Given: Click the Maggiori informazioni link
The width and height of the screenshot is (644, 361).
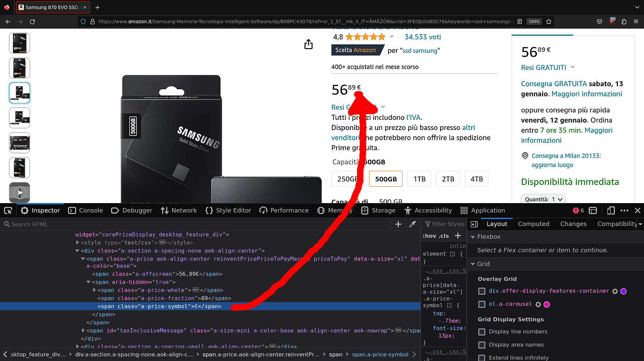Looking at the screenshot, I should [587, 94].
